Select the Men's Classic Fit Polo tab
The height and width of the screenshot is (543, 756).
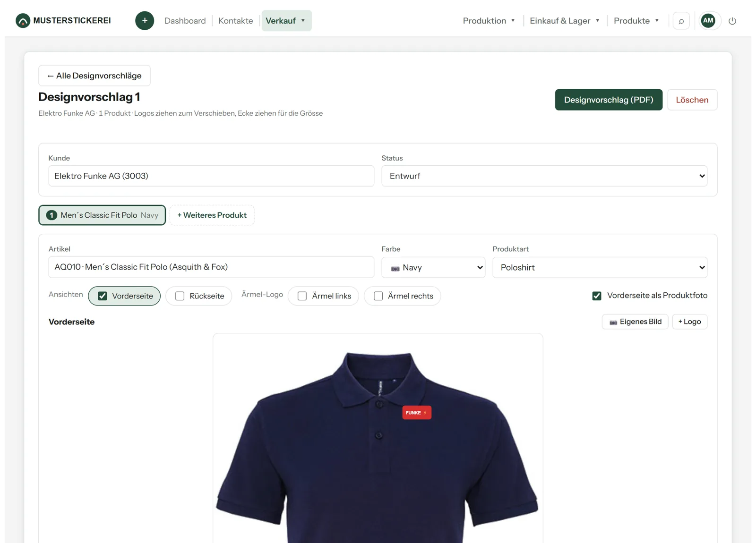coord(102,215)
